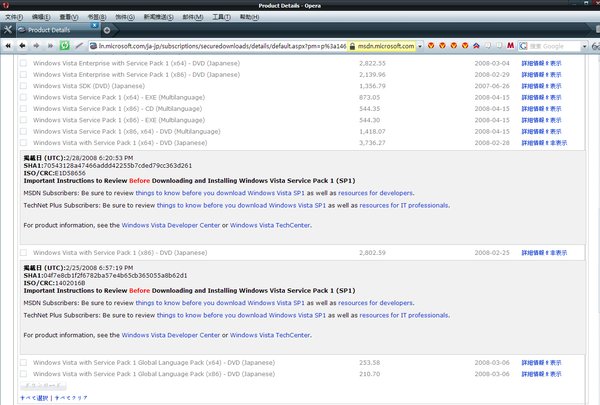Go back one page
The image size is (600, 405).
(x=22, y=46)
